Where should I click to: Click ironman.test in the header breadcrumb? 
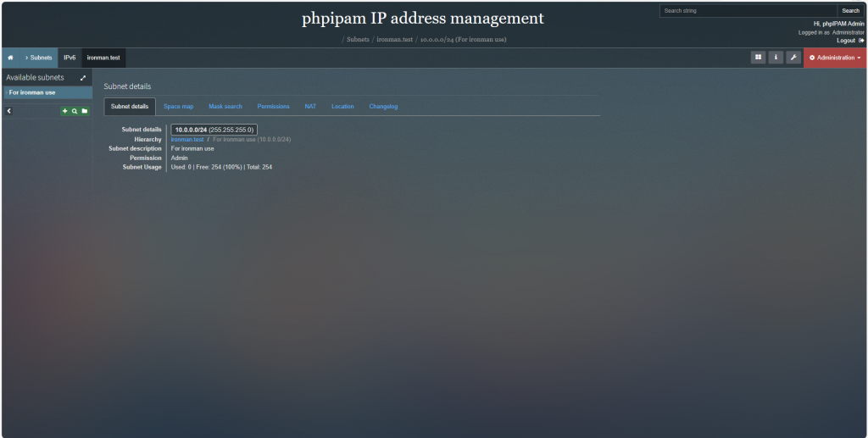tap(395, 39)
